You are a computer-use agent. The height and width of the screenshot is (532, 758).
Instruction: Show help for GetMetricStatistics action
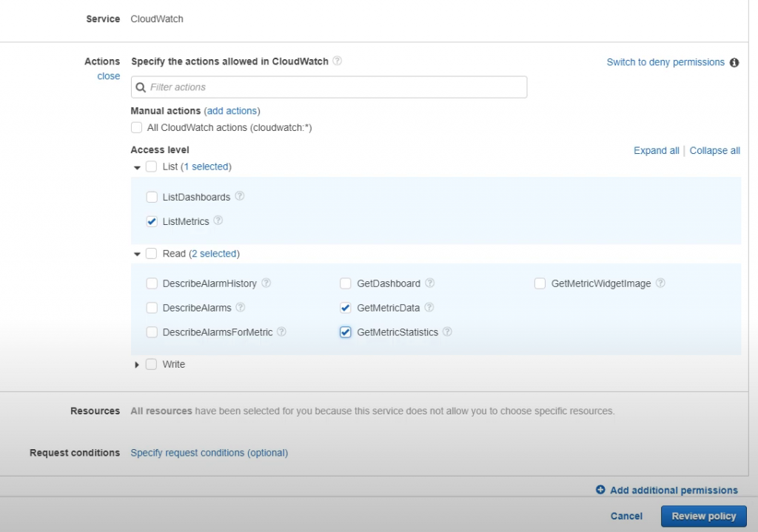pyautogui.click(x=447, y=331)
